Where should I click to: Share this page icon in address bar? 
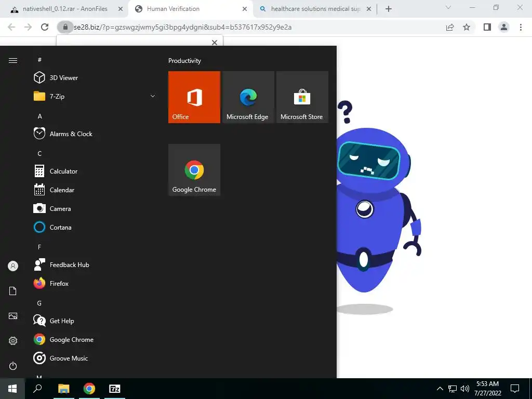[x=450, y=27]
